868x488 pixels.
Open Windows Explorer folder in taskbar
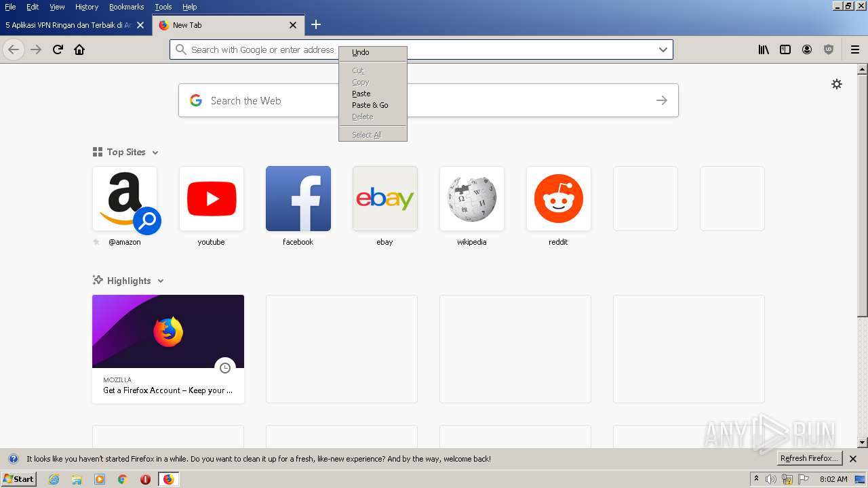[x=77, y=479]
